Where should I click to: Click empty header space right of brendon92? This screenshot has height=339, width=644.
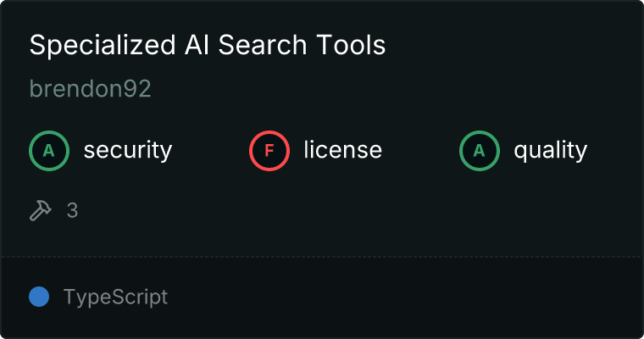pos(381,89)
